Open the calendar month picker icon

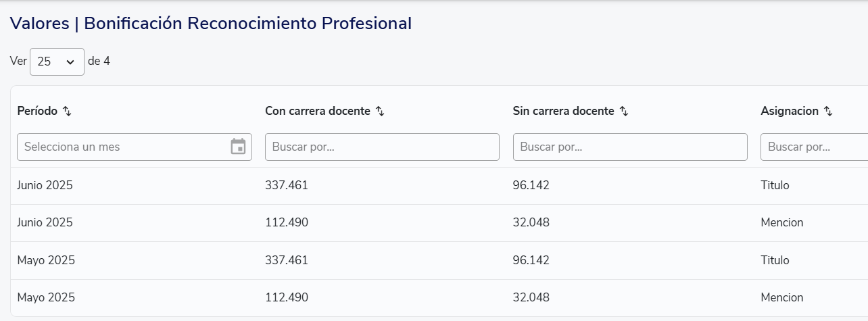[238, 147]
